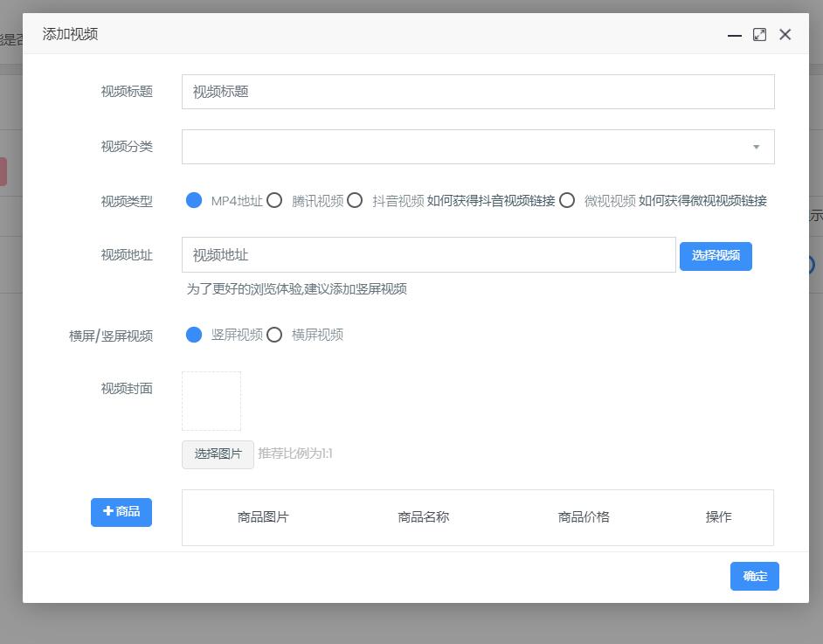Select the 微视视频 radio button
Screen dimensions: 823x644
567,200
